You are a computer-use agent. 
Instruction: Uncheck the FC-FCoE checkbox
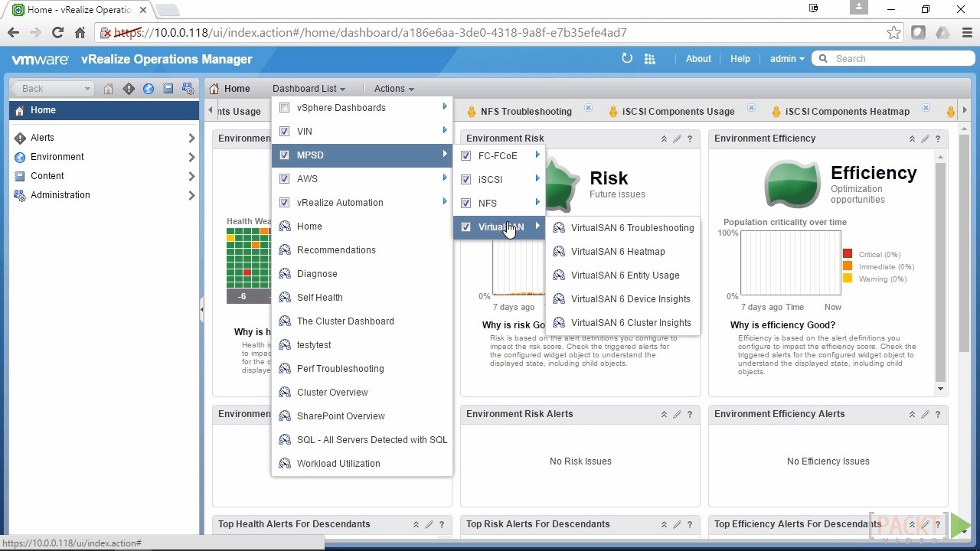coord(465,156)
